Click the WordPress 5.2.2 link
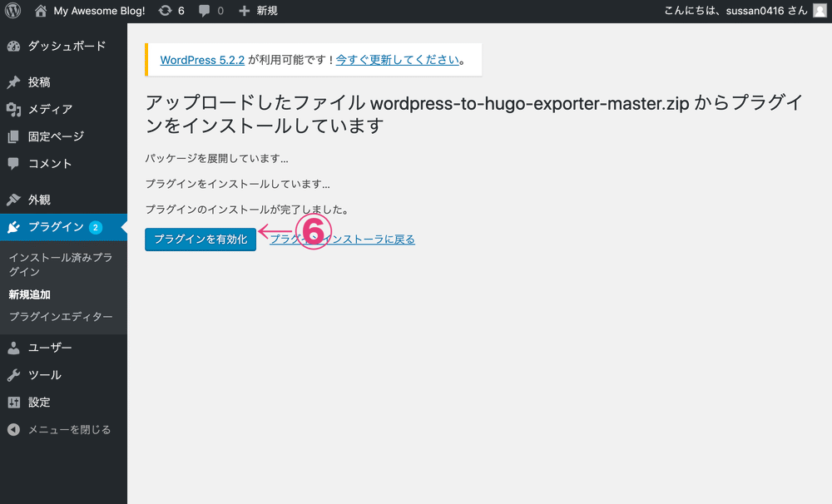The height and width of the screenshot is (504, 832). (201, 59)
